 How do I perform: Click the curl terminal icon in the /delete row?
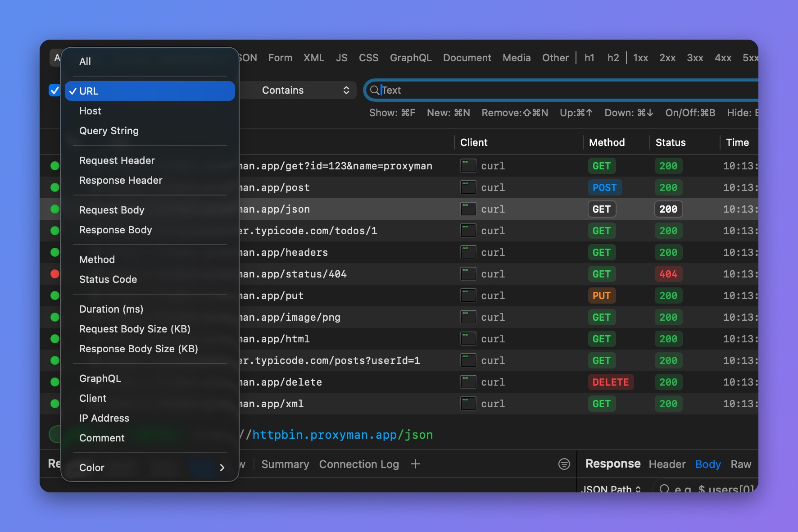[x=468, y=382]
